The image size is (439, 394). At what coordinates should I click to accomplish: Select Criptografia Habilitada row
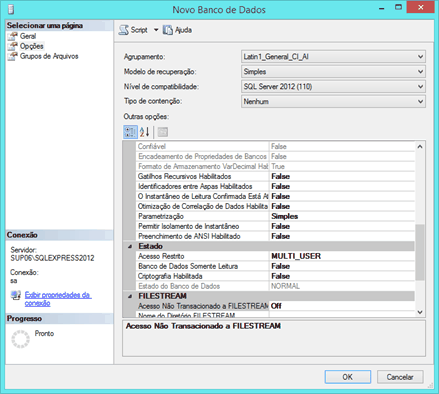coord(275,276)
